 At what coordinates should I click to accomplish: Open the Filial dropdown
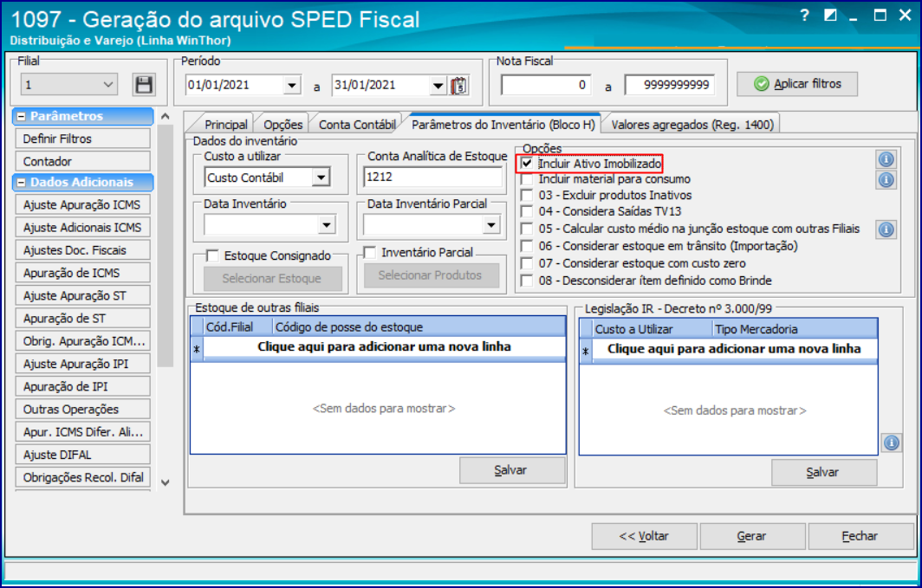tap(108, 85)
